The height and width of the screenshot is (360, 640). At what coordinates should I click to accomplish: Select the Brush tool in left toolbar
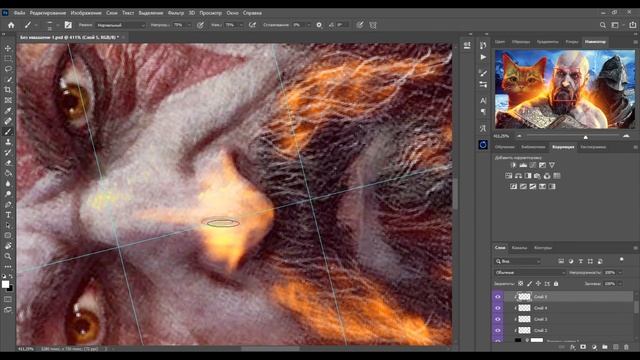coord(8,131)
